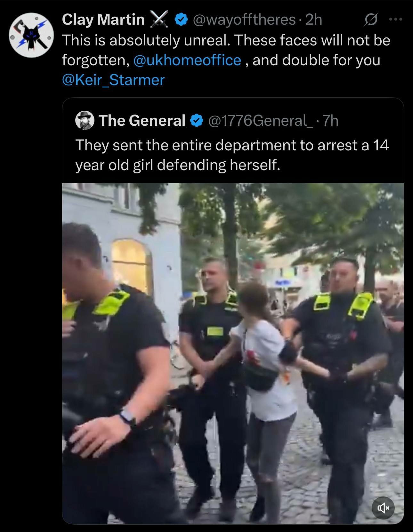Unmute the video with the speaker icon

[383, 508]
